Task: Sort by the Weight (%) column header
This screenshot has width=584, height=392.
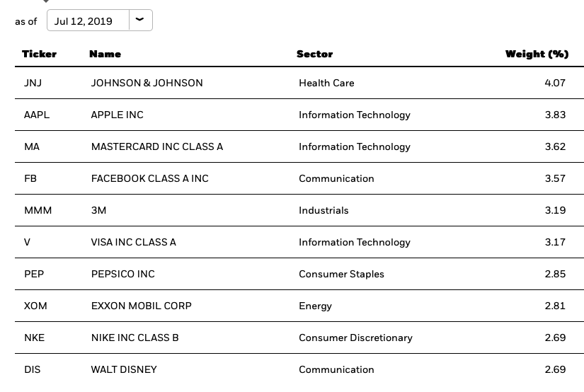Action: (537, 54)
